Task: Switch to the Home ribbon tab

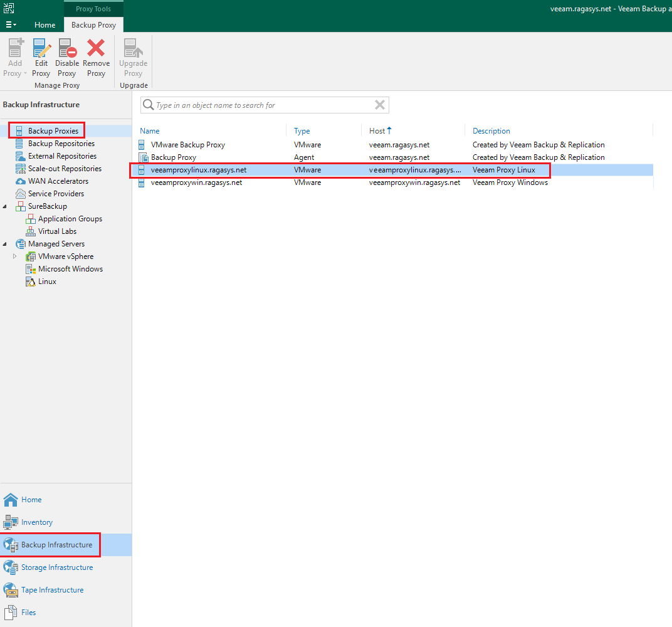Action: (45, 24)
